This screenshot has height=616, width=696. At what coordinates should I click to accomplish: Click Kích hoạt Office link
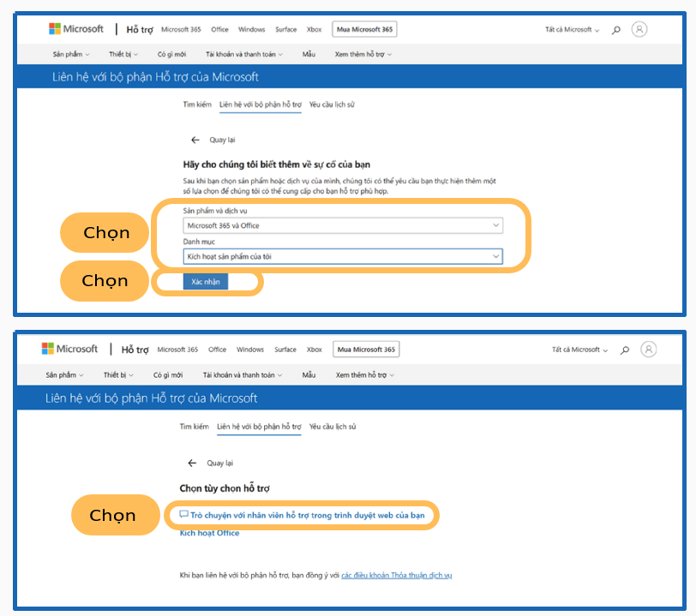coord(209,533)
